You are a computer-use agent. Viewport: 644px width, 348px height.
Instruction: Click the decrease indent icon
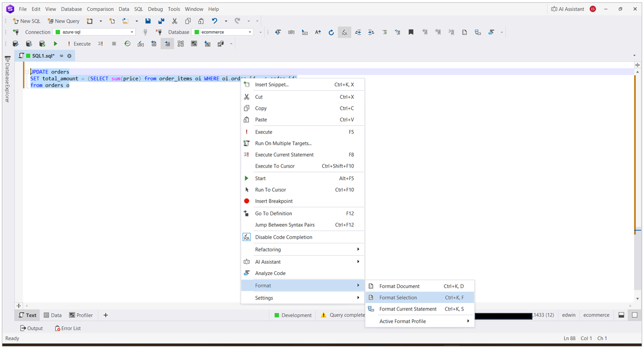[358, 32]
